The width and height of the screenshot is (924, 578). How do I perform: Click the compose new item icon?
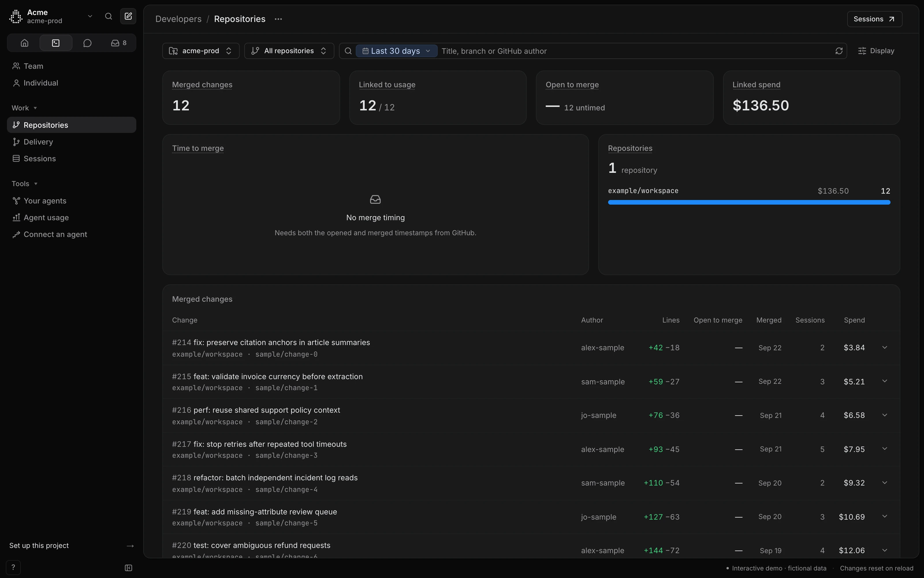tap(128, 16)
